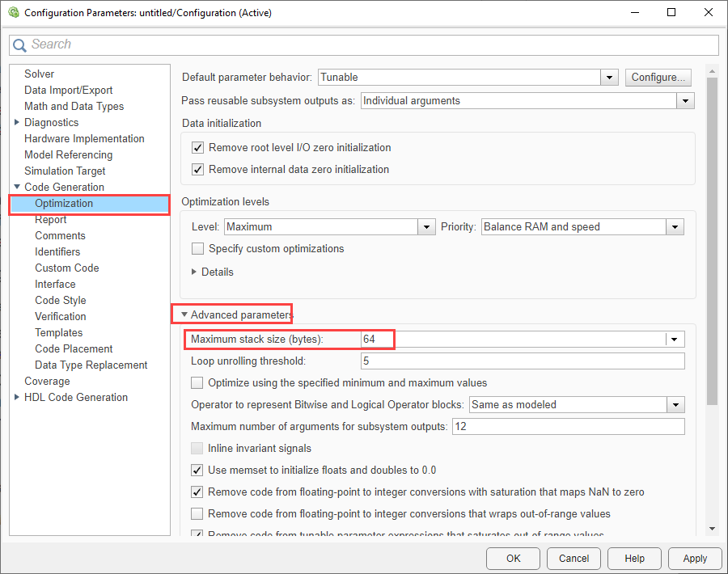Expand the Details section

[x=193, y=272]
